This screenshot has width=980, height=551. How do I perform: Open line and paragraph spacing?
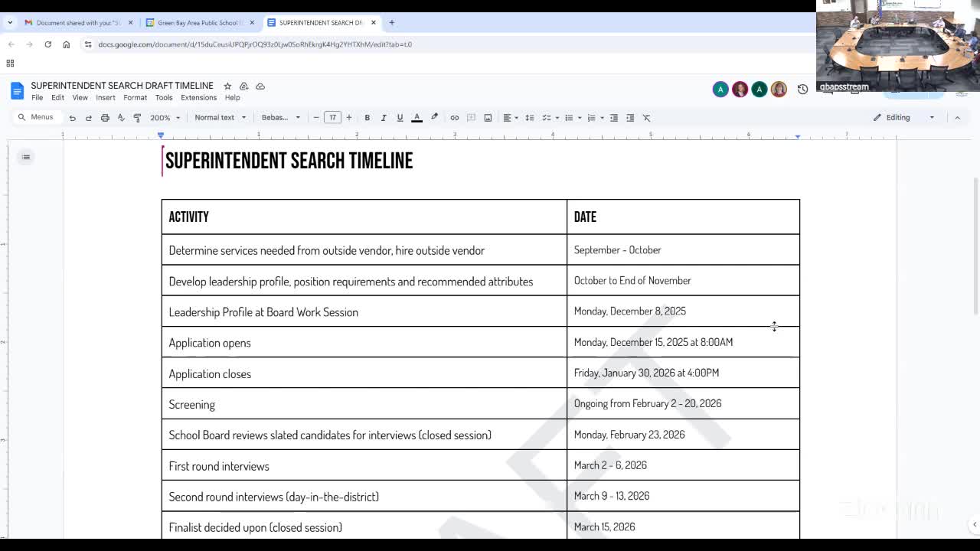coord(529,118)
